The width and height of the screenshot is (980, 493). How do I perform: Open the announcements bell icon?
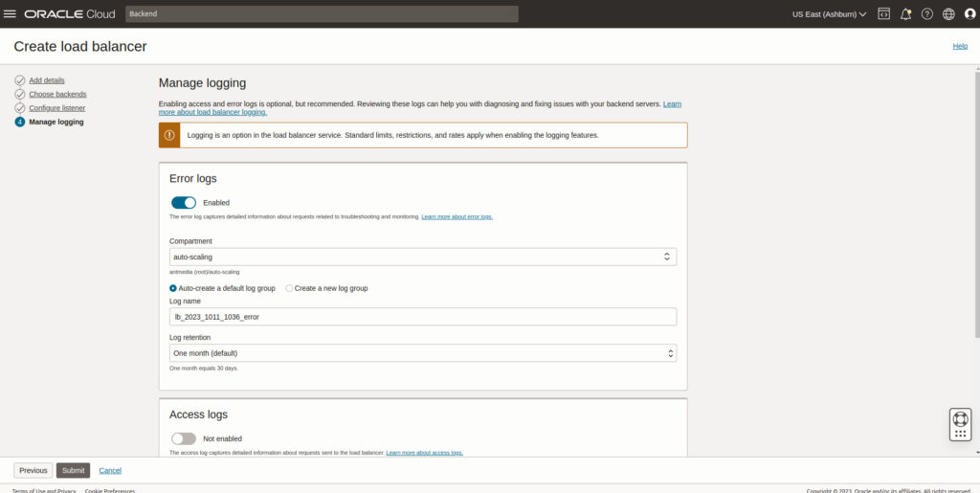click(x=905, y=13)
